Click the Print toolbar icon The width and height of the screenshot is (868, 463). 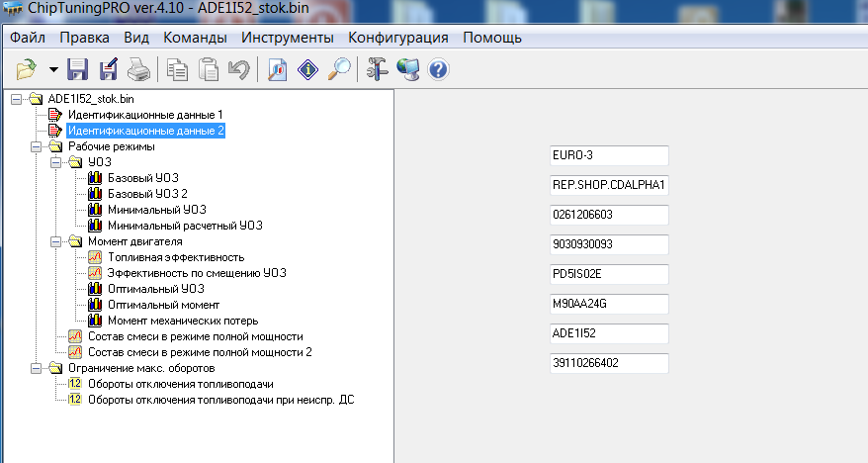137,69
